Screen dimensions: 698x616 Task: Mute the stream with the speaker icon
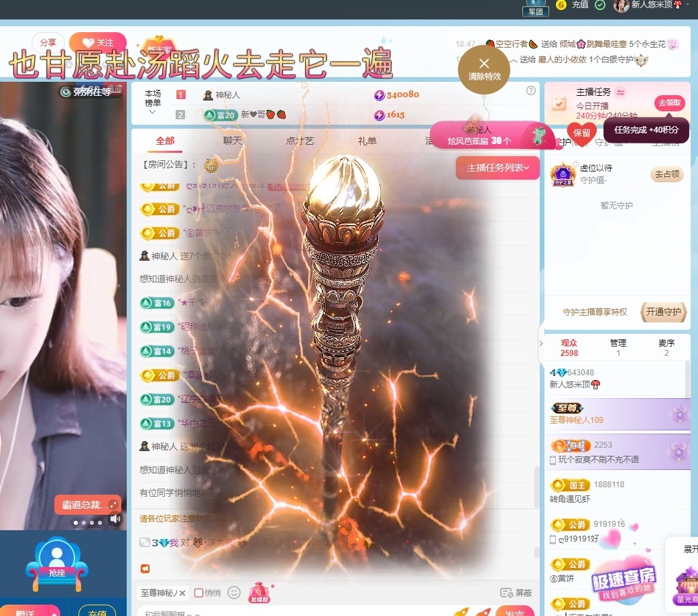click(115, 519)
